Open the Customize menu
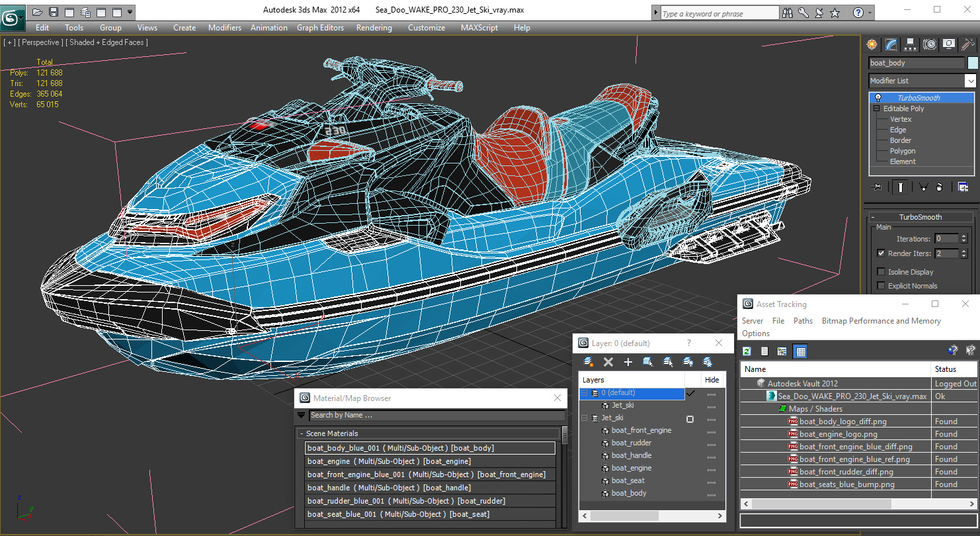Image resolution: width=980 pixels, height=536 pixels. (427, 28)
